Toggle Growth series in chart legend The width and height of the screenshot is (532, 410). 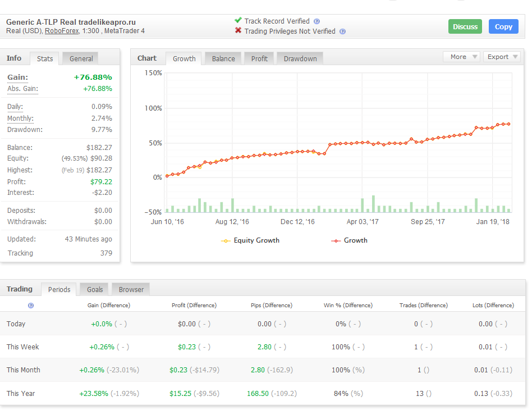click(x=349, y=240)
